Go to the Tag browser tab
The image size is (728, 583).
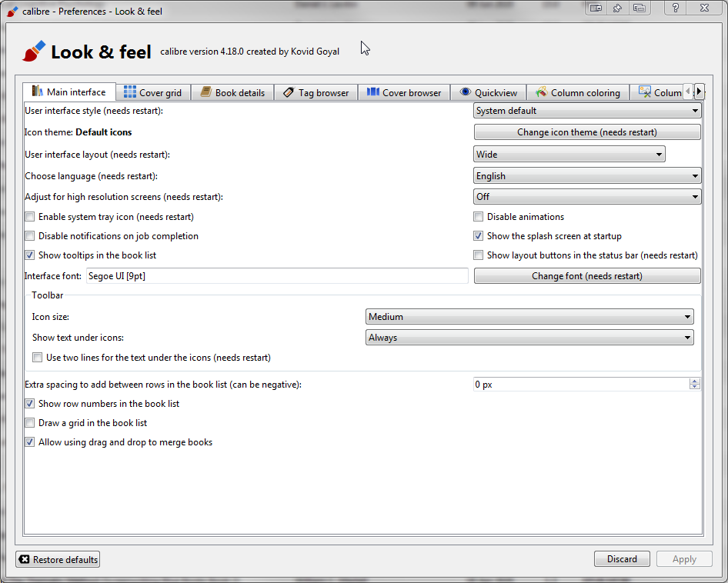click(x=316, y=92)
